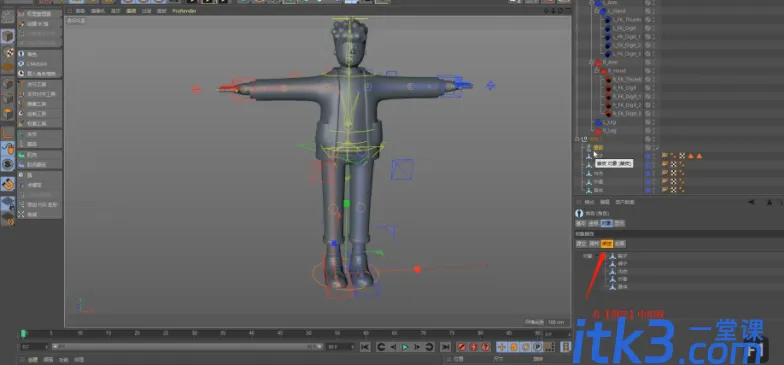Activate Polygons mode in left palette

8,114
